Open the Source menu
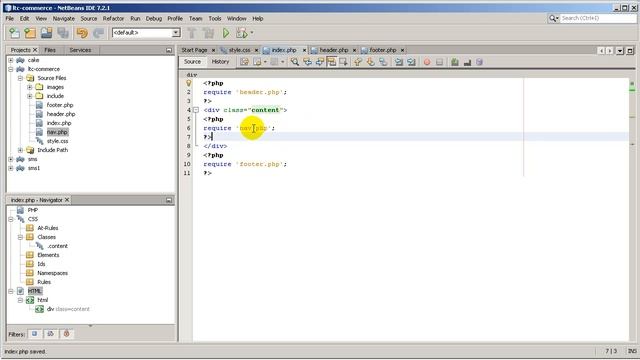Viewport: 640px width, 360px height. point(89,18)
